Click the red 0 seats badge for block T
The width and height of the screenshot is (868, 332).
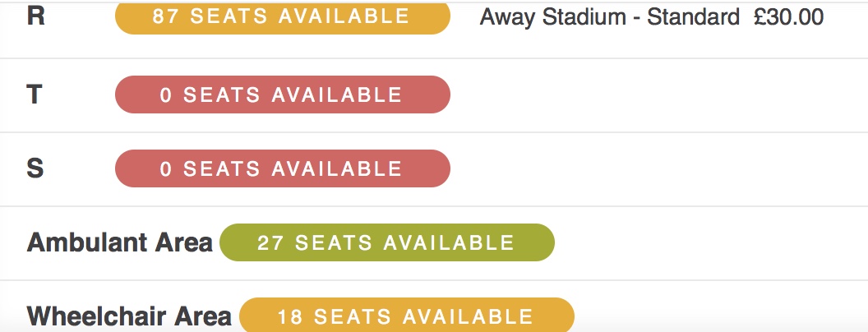coord(282,95)
